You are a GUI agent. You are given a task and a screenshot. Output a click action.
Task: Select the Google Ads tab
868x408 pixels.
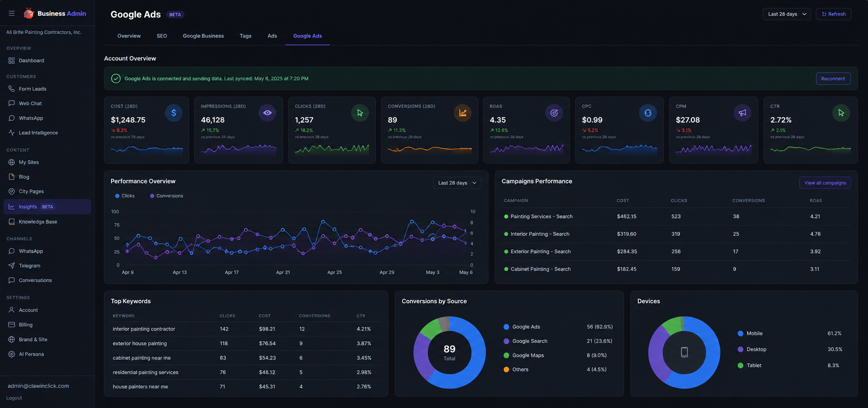coord(308,36)
